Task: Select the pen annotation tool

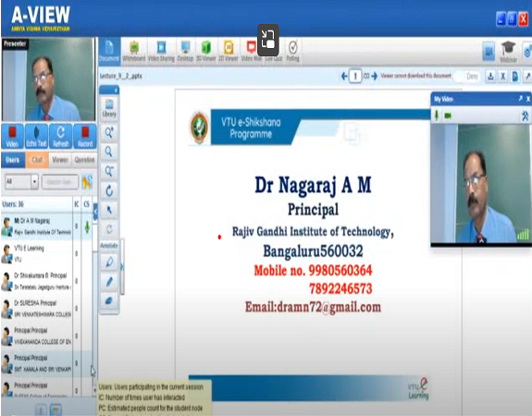Action: [109, 281]
